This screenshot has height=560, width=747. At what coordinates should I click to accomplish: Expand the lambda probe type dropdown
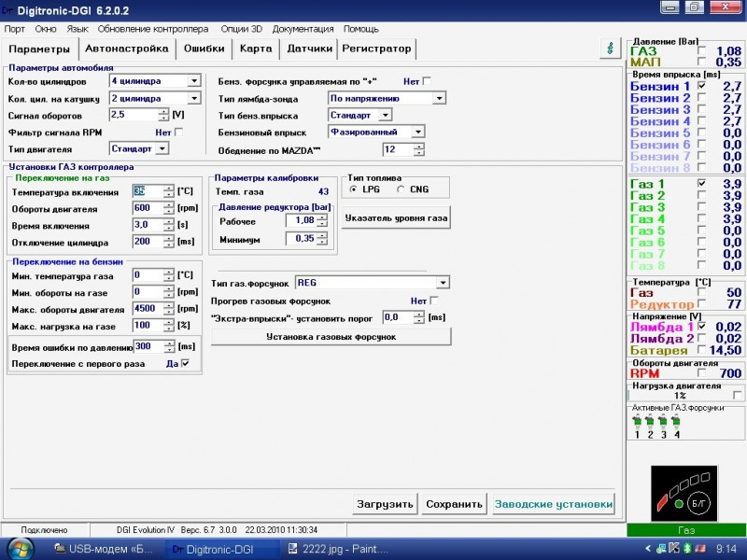tap(439, 98)
